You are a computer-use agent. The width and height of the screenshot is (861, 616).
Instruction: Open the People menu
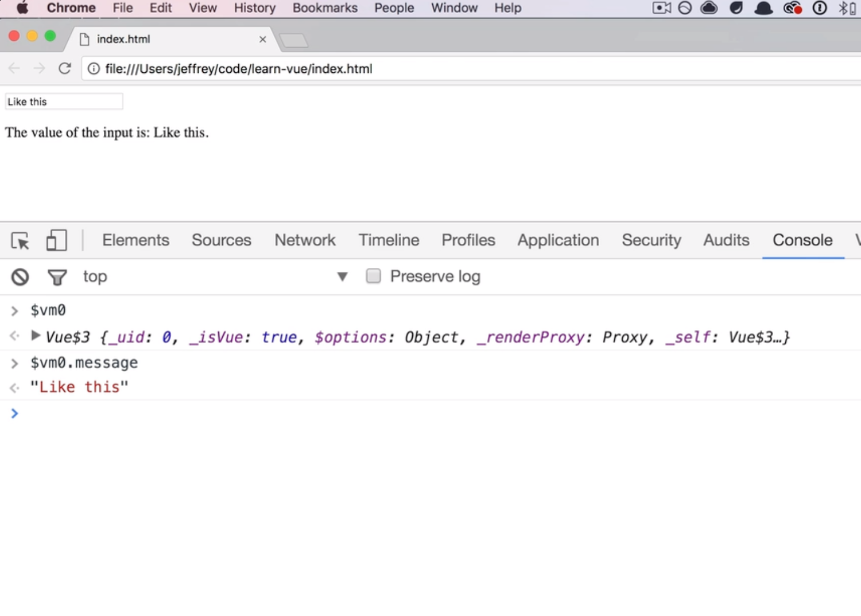[x=394, y=8]
